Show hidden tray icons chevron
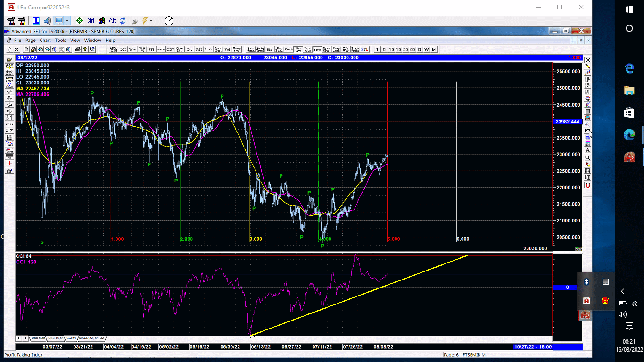The height and width of the screenshot is (362, 644). 623,291
